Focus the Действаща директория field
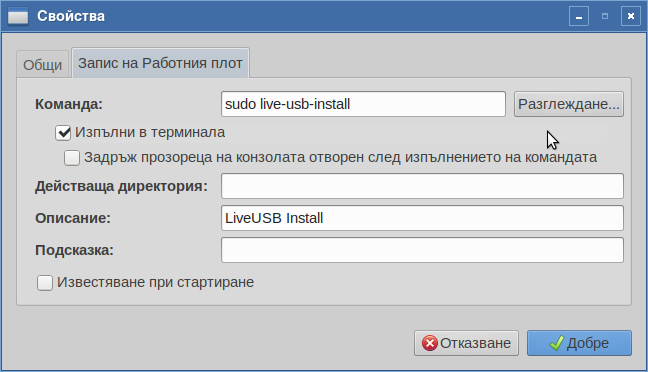This screenshot has height=372, width=648. tap(422, 186)
